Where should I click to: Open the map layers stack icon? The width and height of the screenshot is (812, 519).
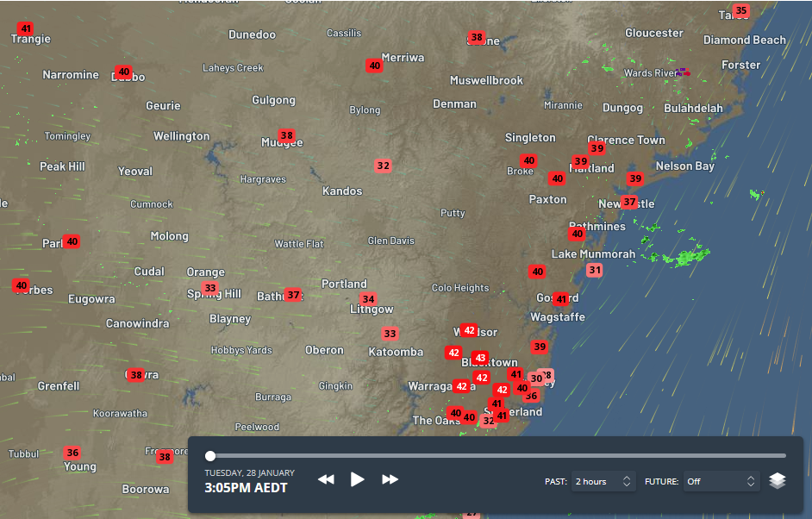pyautogui.click(x=777, y=481)
